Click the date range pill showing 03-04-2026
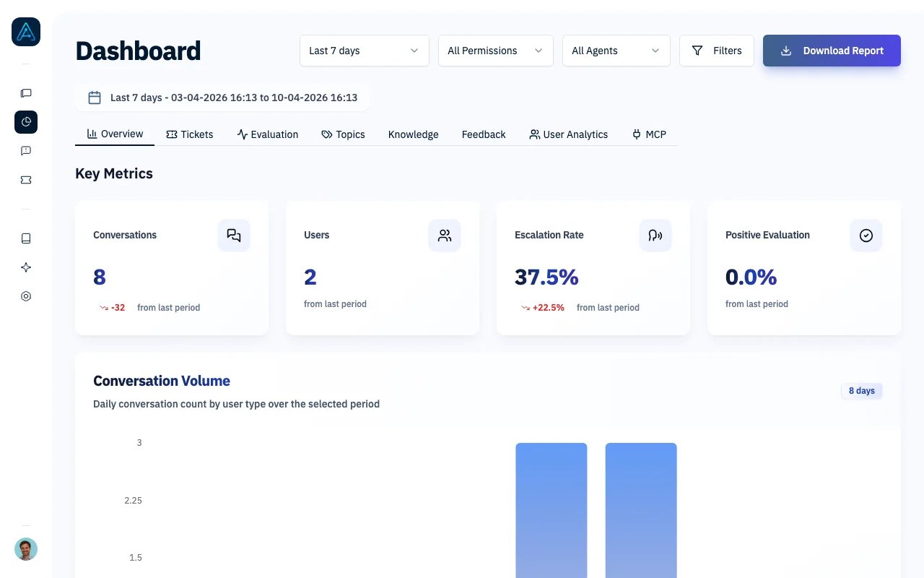 222,98
